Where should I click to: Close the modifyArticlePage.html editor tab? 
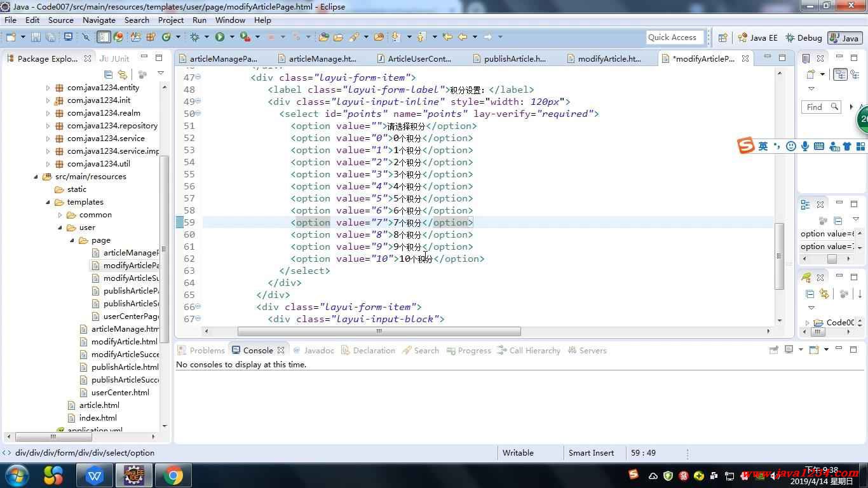point(745,58)
